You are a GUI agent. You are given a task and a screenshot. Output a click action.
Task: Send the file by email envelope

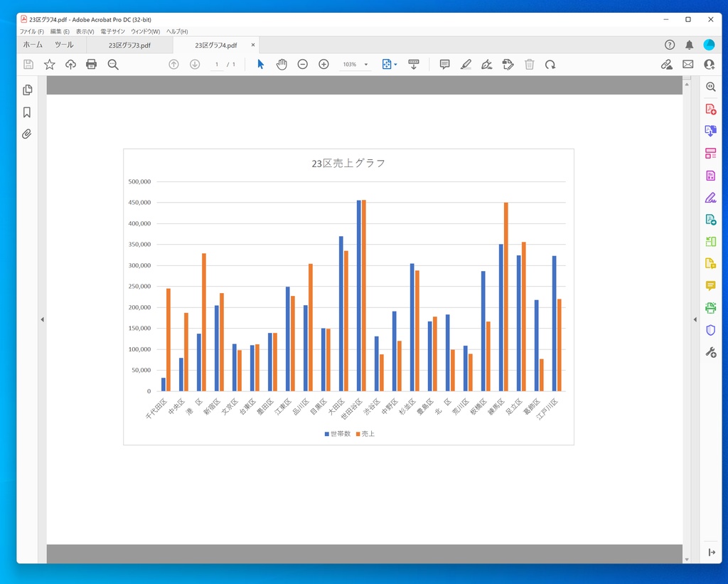pos(688,65)
